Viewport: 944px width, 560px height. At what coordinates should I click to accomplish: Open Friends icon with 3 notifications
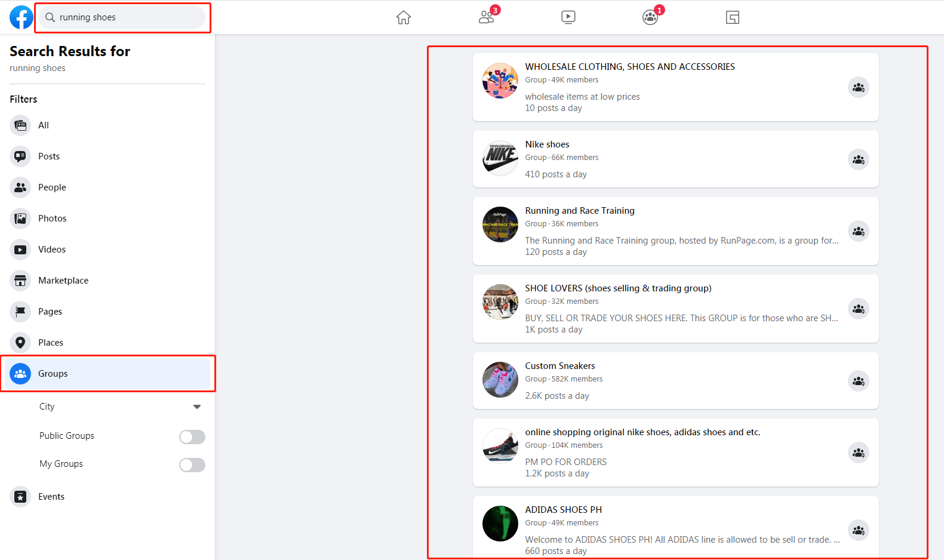(x=487, y=17)
